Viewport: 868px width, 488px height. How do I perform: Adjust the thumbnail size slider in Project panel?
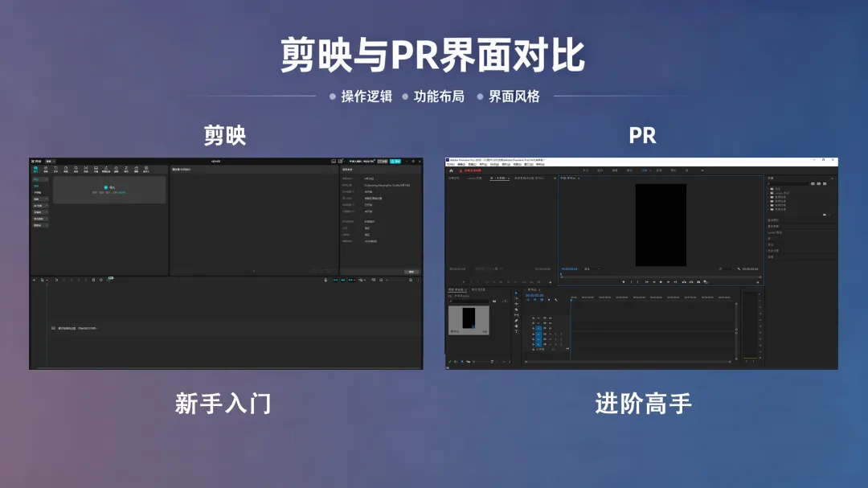(481, 362)
